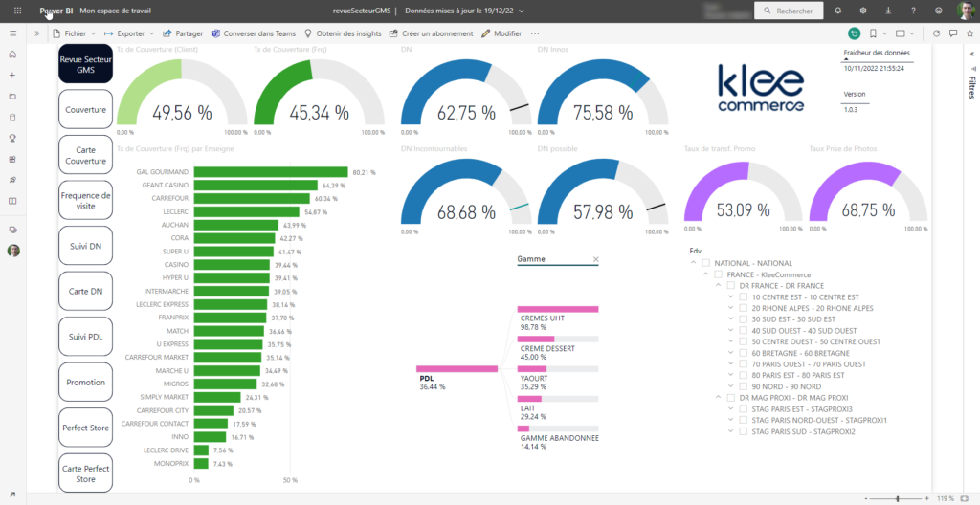Screen dimensions: 980x505
Task: Tick the 10 CENTRE EST checkbox
Action: click(x=743, y=296)
